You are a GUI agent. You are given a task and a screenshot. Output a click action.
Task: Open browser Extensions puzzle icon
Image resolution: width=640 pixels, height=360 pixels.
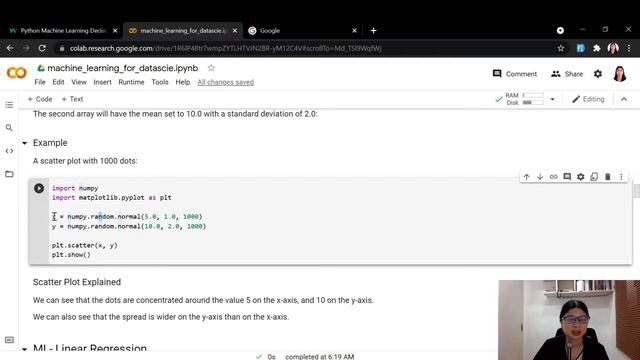tap(597, 48)
